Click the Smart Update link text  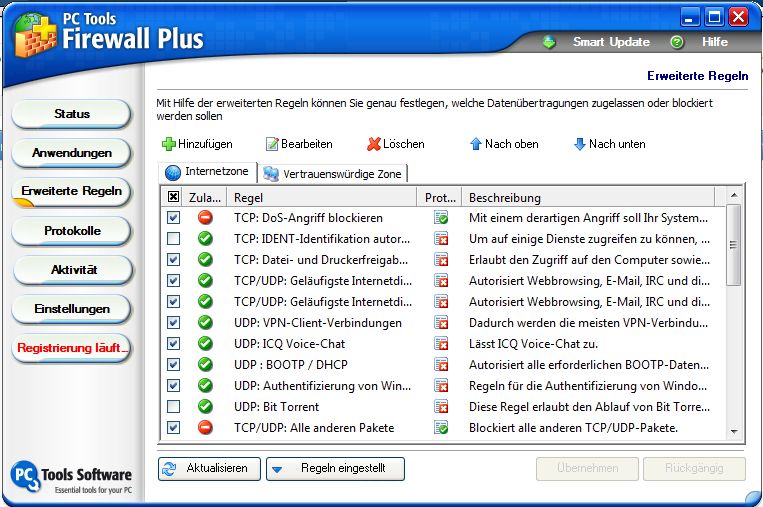(611, 42)
